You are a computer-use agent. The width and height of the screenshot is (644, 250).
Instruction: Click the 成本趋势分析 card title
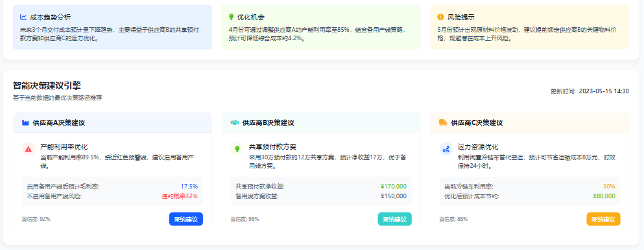(x=50, y=17)
